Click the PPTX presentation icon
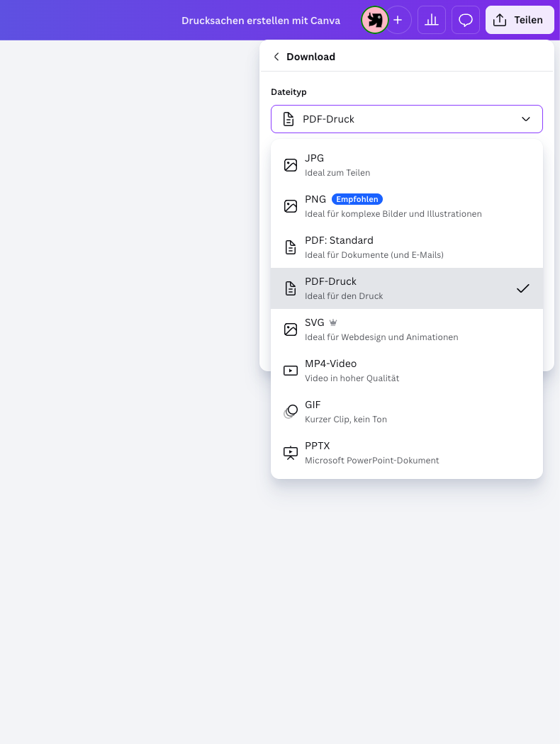The width and height of the screenshot is (560, 744). coord(291,452)
